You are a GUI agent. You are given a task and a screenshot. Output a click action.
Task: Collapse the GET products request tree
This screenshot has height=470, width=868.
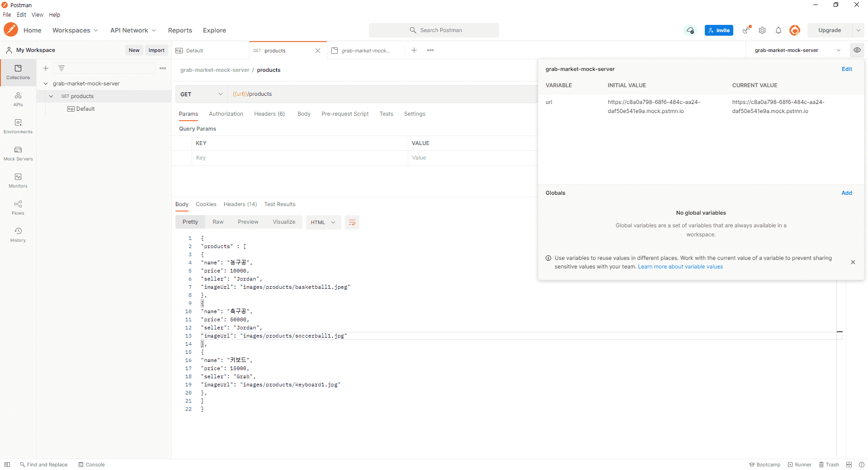click(51, 96)
